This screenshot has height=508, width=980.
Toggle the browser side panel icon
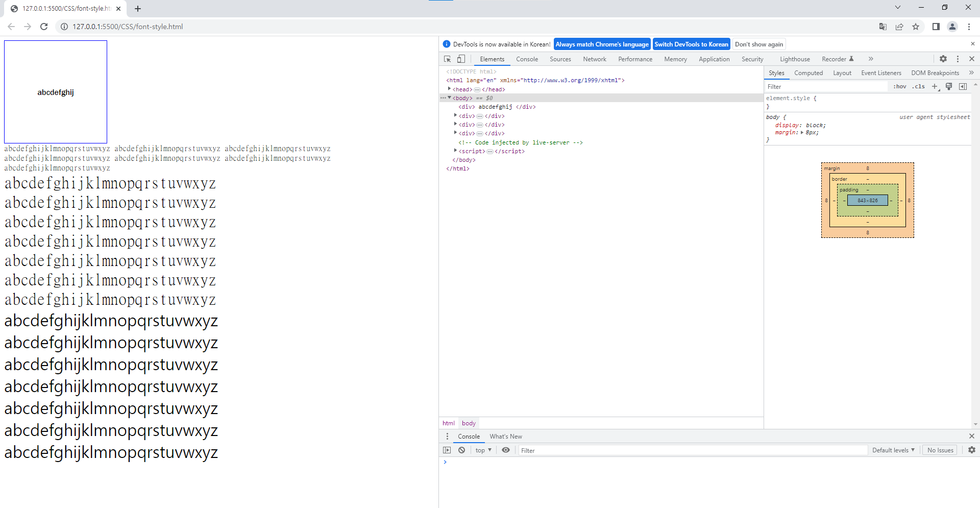click(936, 27)
